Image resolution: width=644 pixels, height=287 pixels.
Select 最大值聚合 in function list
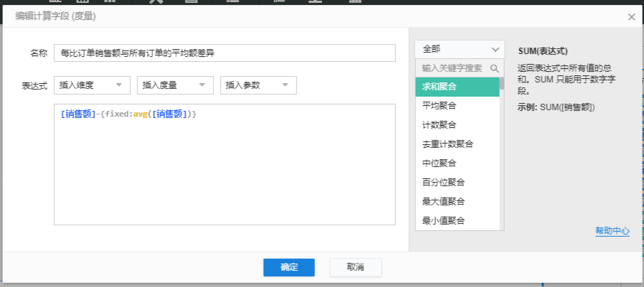(457, 202)
